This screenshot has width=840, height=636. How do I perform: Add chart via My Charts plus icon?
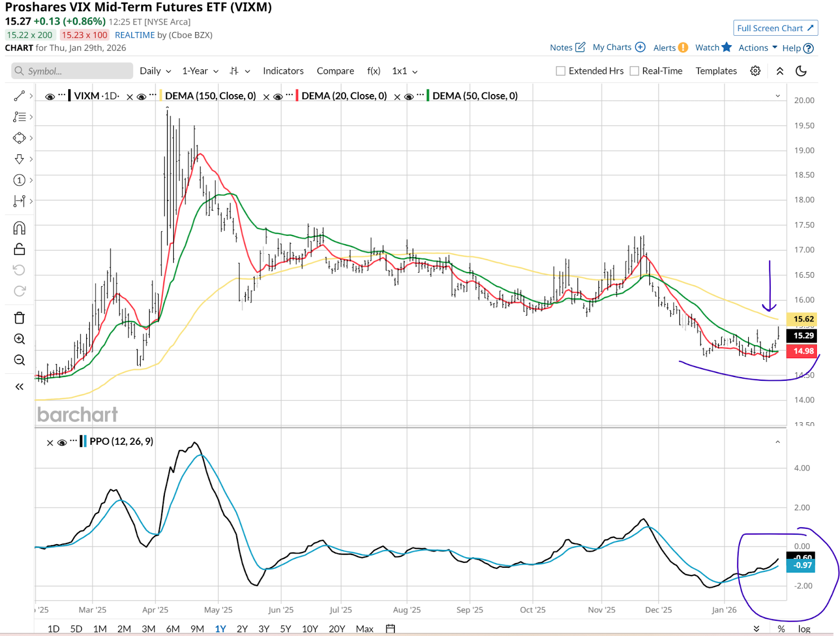click(640, 47)
